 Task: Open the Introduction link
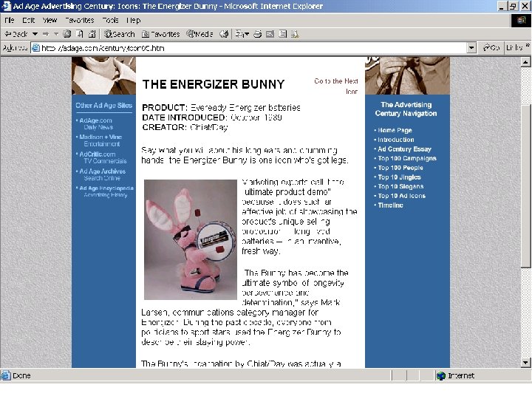pyautogui.click(x=395, y=140)
